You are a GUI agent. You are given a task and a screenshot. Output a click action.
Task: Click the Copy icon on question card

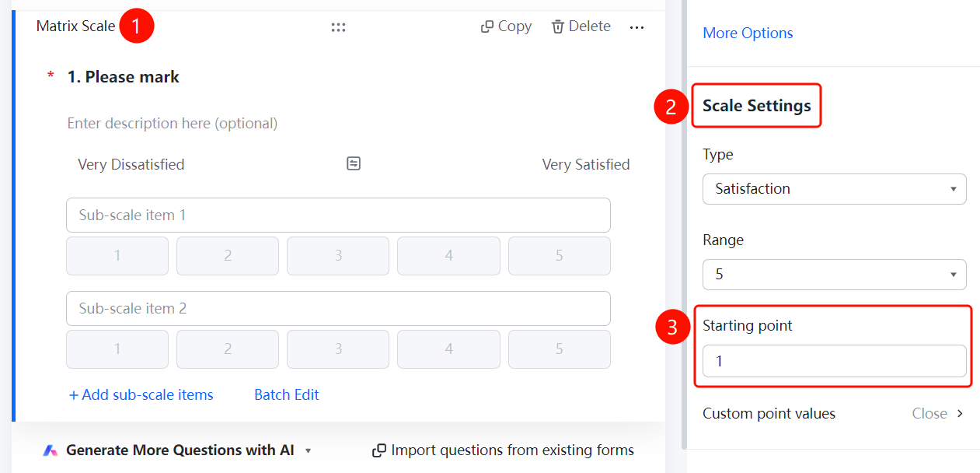pyautogui.click(x=487, y=26)
